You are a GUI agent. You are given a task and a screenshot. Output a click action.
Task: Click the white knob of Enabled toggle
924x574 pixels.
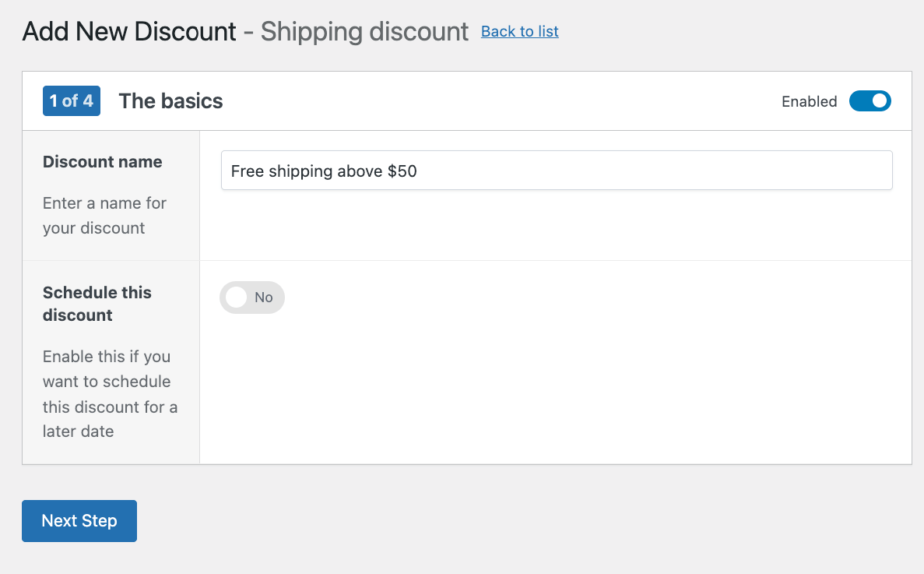pyautogui.click(x=880, y=101)
